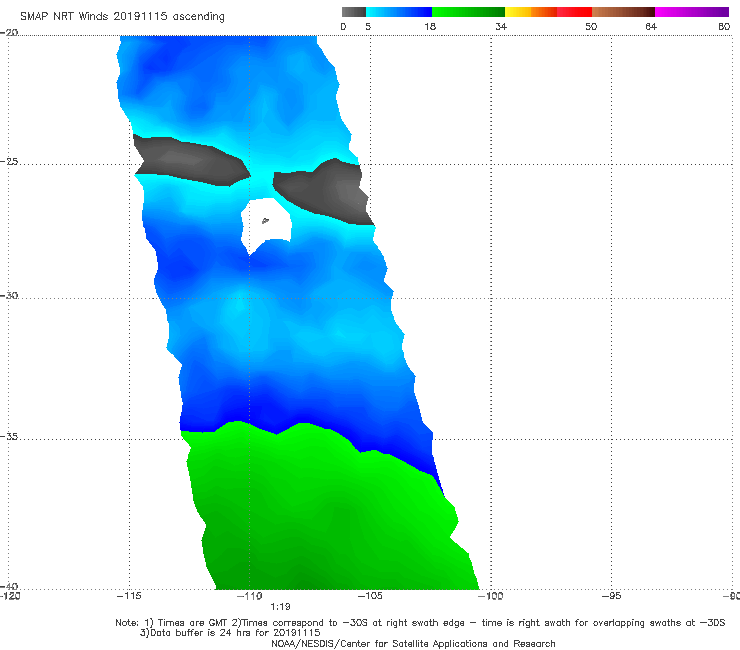This screenshot has height=650, width=740.
Task: Click the color bar label '50'
Action: pos(591,27)
